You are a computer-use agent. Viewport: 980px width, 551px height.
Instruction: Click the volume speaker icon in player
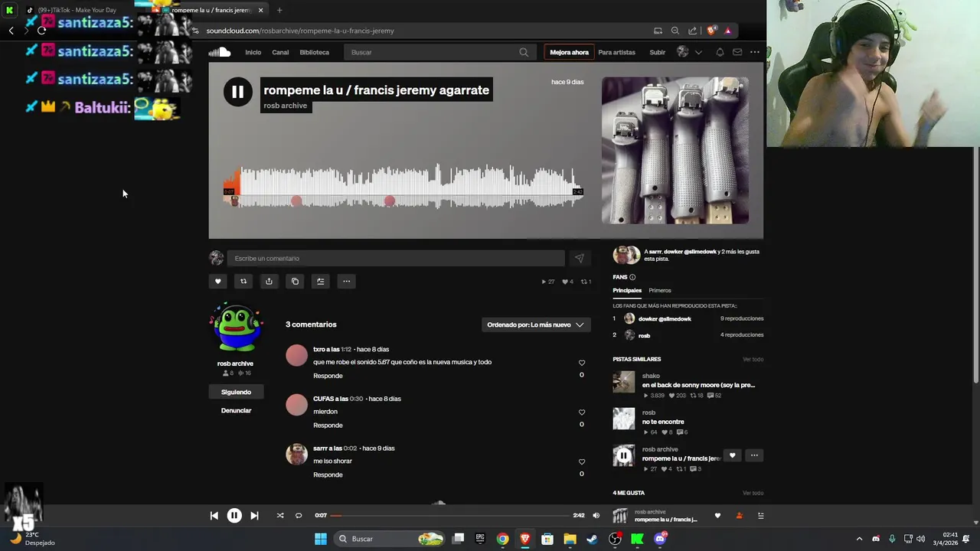596,516
